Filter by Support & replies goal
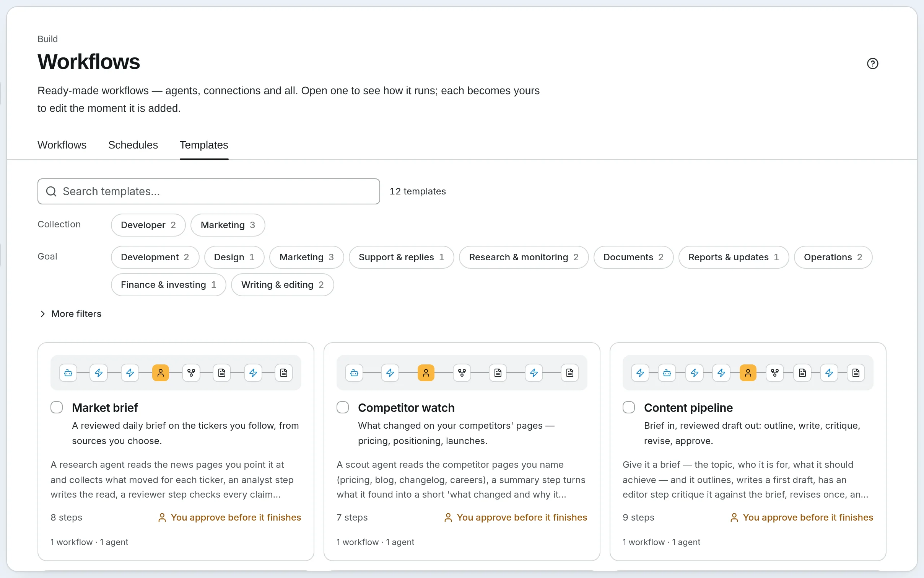924x578 pixels. point(402,257)
